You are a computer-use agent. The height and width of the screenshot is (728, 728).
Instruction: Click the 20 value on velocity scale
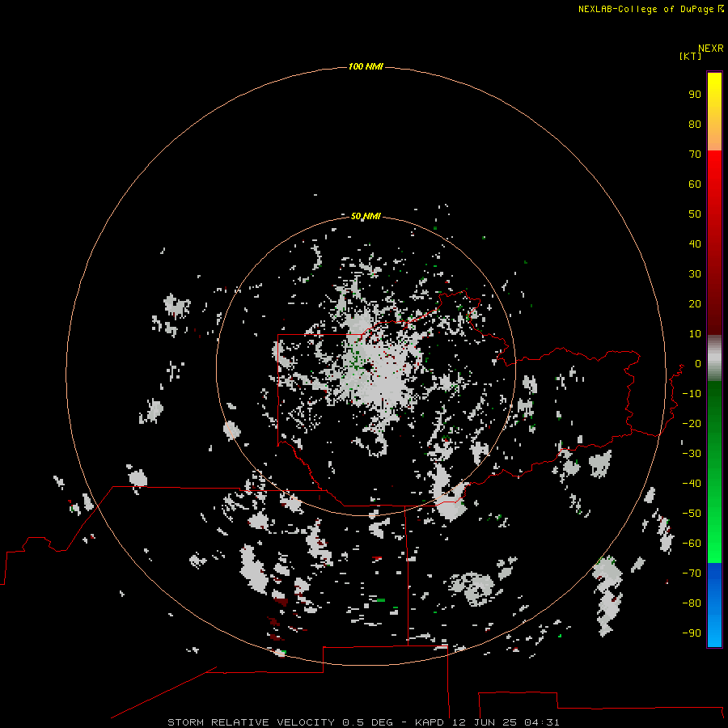[695, 304]
